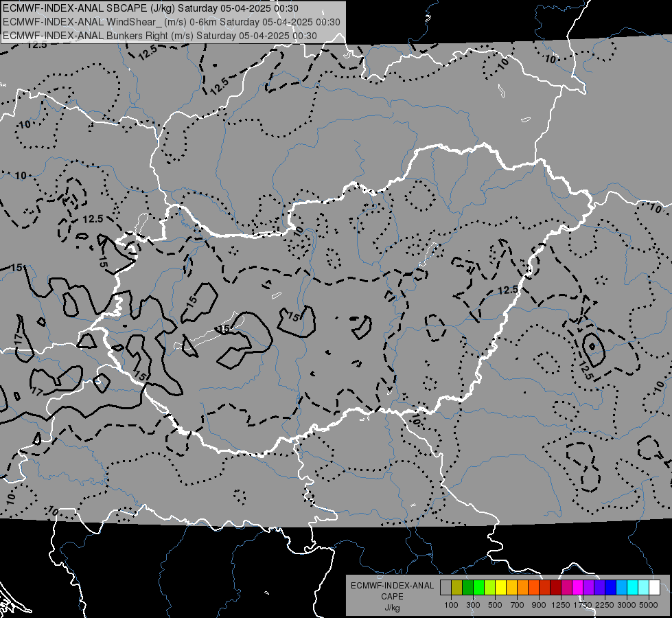Pick the dark maroon red legend swatch
Screen dimensions: 672x618
click(556, 587)
